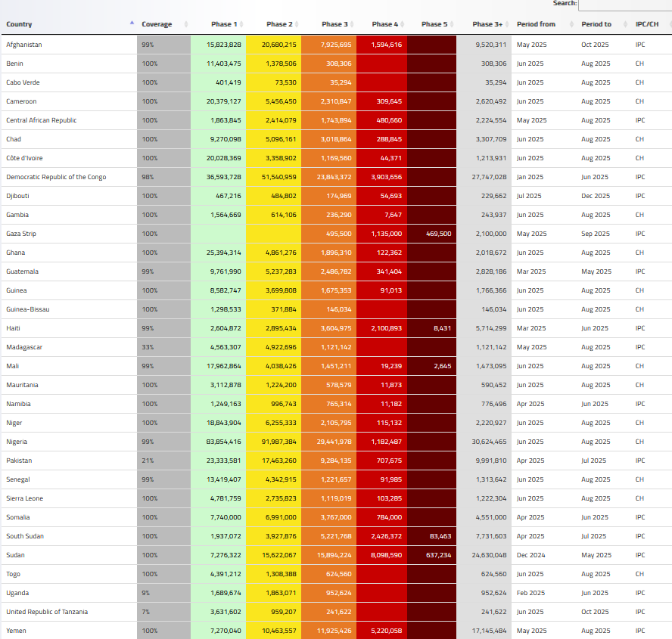Sort table by IPC/CH column header

tap(646, 24)
